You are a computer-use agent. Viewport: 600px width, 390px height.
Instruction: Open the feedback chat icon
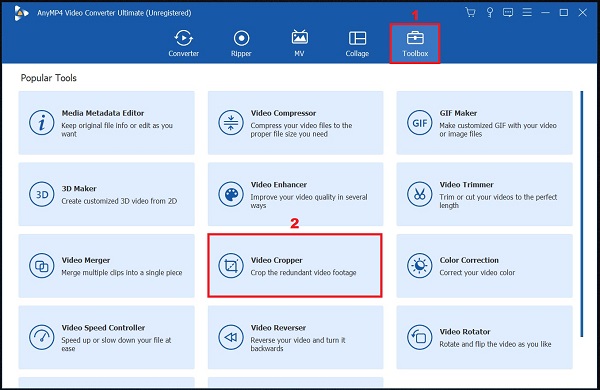point(508,13)
